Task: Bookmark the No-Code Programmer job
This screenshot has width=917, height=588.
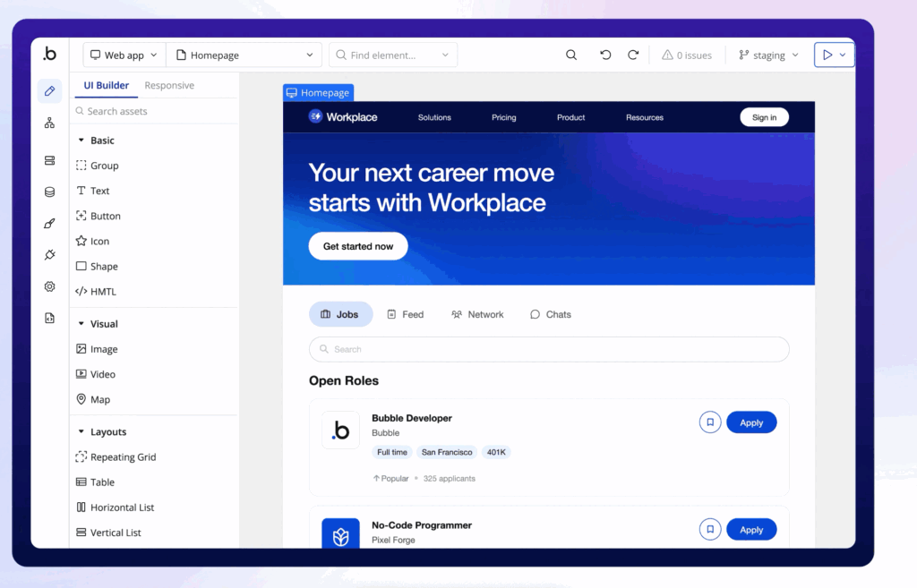Action: click(x=709, y=530)
